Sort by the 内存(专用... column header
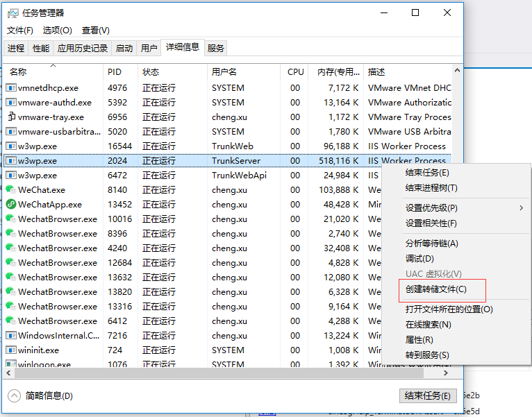The image size is (532, 417). (x=336, y=72)
